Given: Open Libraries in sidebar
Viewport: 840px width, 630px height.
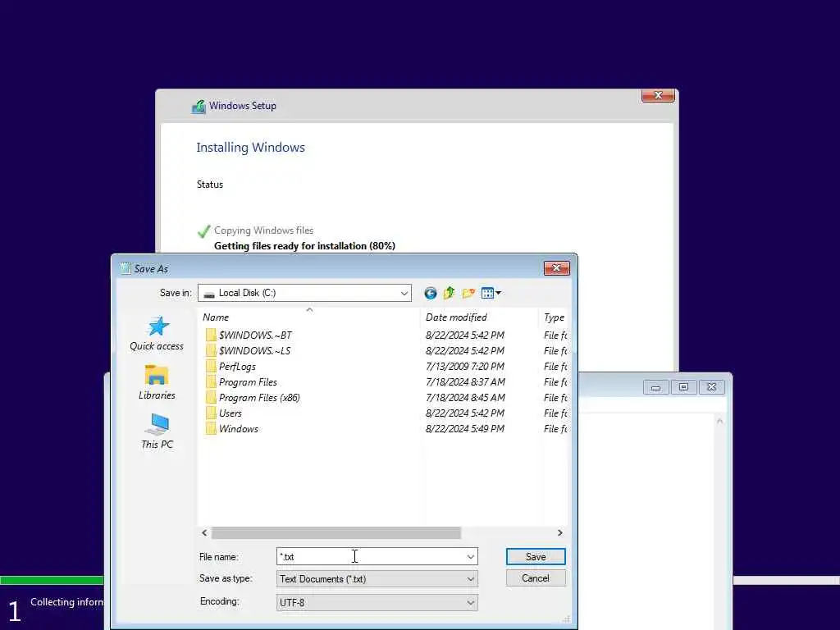Looking at the screenshot, I should coord(157,382).
